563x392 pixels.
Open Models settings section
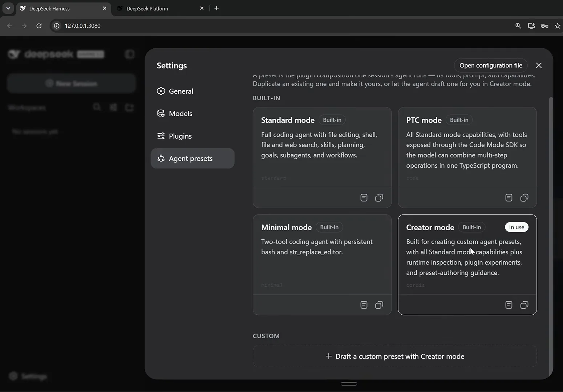click(193, 114)
